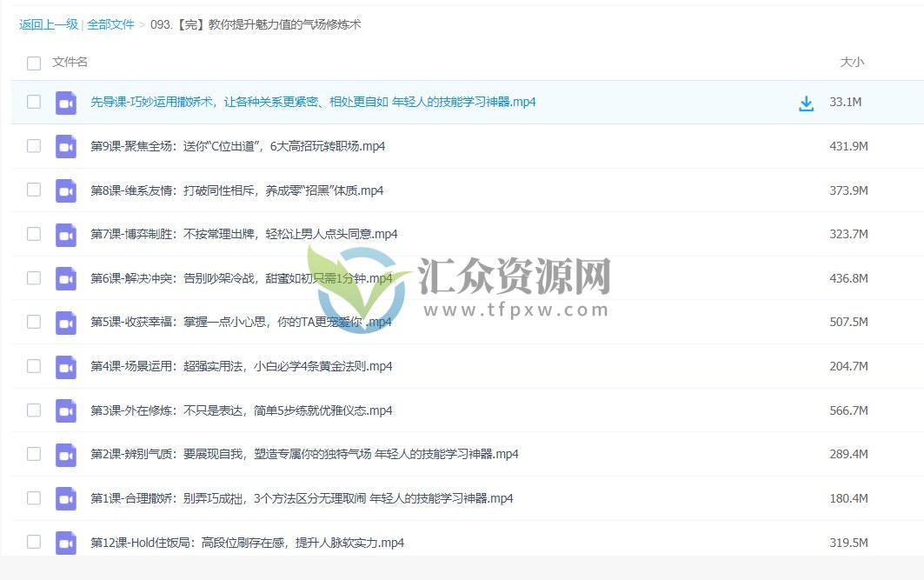
Task: Check the checkbox for 第1课-合理撒娇
Action: [33, 498]
